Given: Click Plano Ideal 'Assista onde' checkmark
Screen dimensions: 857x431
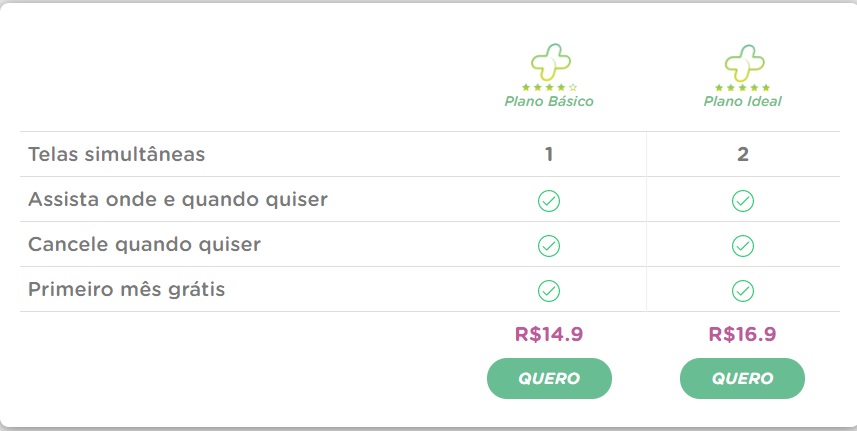Looking at the screenshot, I should [742, 201].
